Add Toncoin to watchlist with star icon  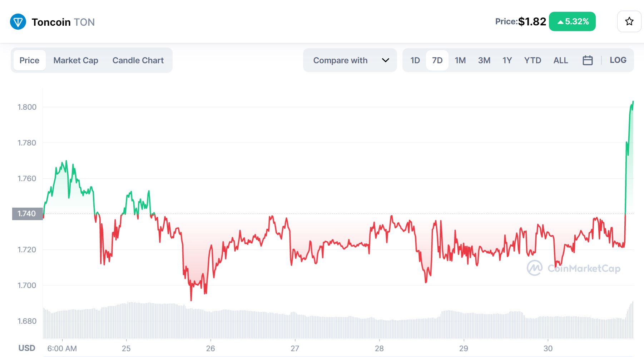coord(629,21)
